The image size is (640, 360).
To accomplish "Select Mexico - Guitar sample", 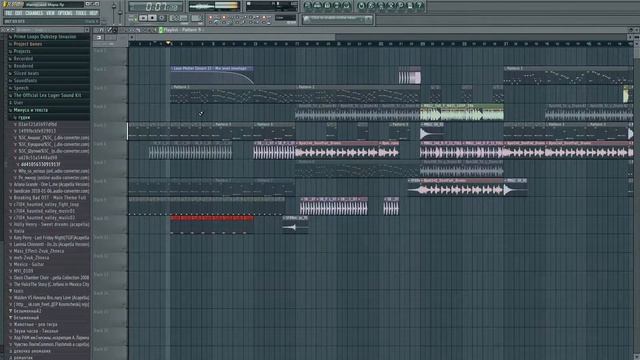I will (x=29, y=264).
